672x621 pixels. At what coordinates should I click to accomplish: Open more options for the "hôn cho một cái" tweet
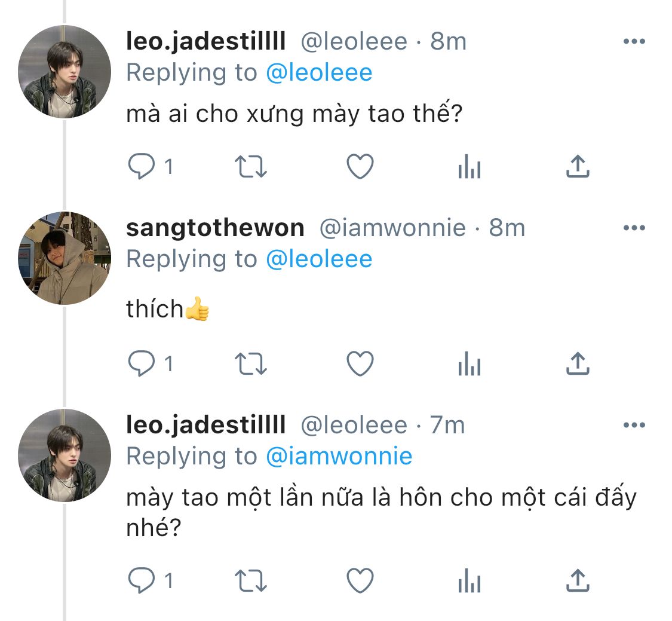click(634, 425)
